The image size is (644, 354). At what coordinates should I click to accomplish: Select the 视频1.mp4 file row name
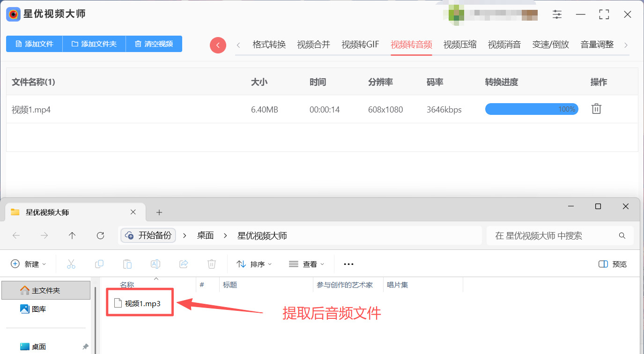coord(31,110)
